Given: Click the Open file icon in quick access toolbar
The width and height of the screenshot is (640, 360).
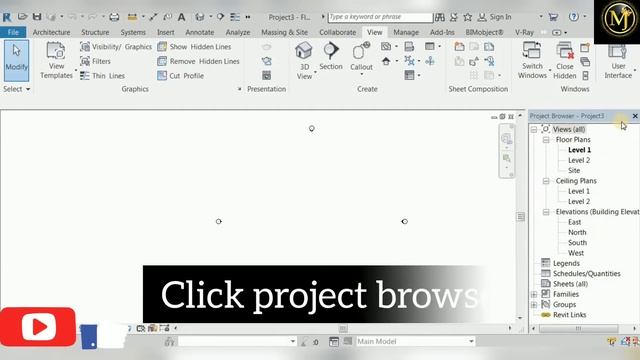Looking at the screenshot, I should click(x=22, y=17).
